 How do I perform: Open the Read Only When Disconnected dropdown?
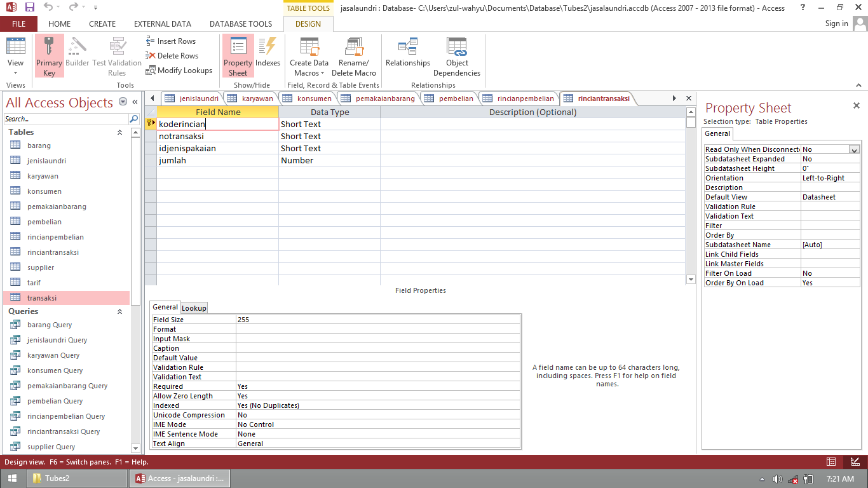(854, 149)
